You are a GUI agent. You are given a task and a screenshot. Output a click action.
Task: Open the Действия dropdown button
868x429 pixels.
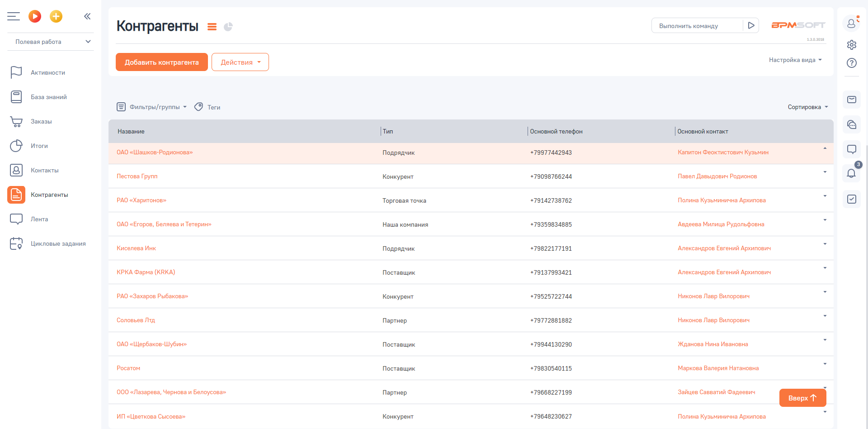240,62
